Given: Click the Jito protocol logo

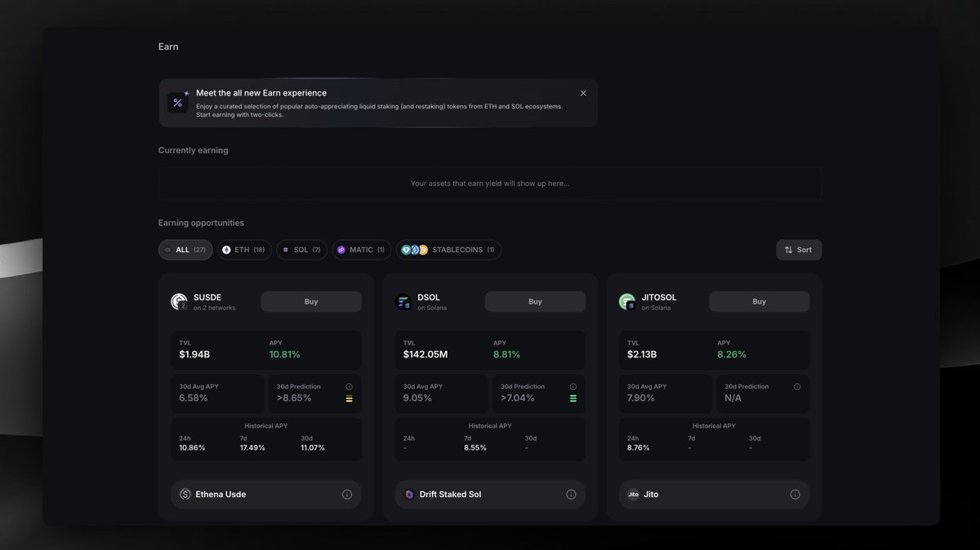Looking at the screenshot, I should (633, 495).
